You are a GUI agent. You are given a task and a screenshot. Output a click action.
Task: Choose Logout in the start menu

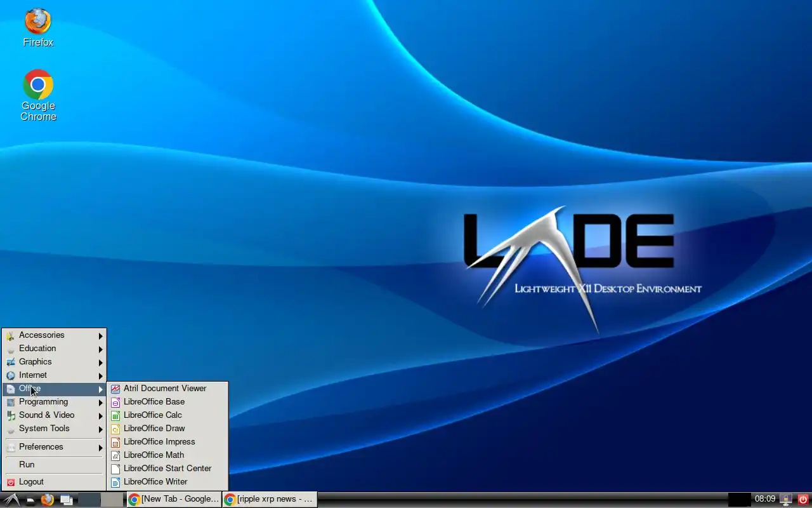click(x=54, y=482)
